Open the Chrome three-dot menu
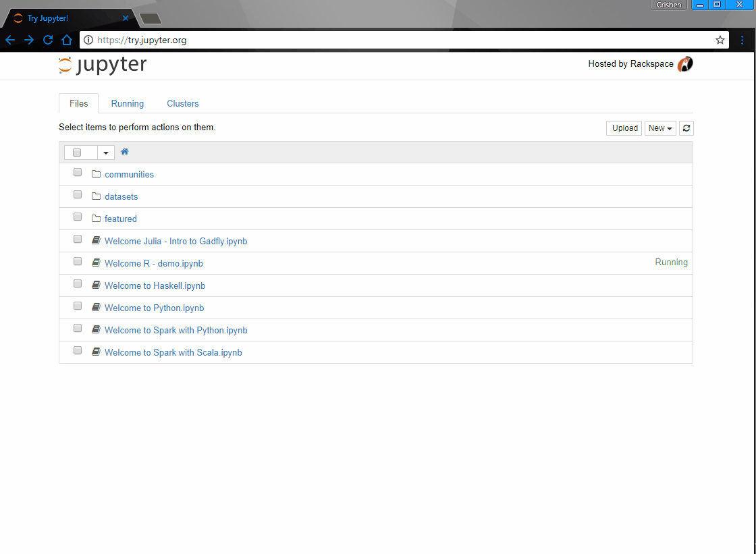The width and height of the screenshot is (756, 554). [x=742, y=40]
